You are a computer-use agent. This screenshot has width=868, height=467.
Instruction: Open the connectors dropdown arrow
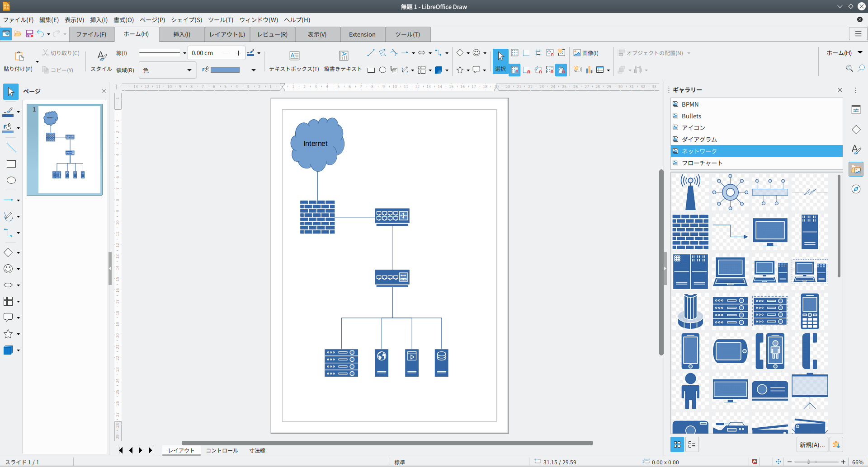click(447, 53)
